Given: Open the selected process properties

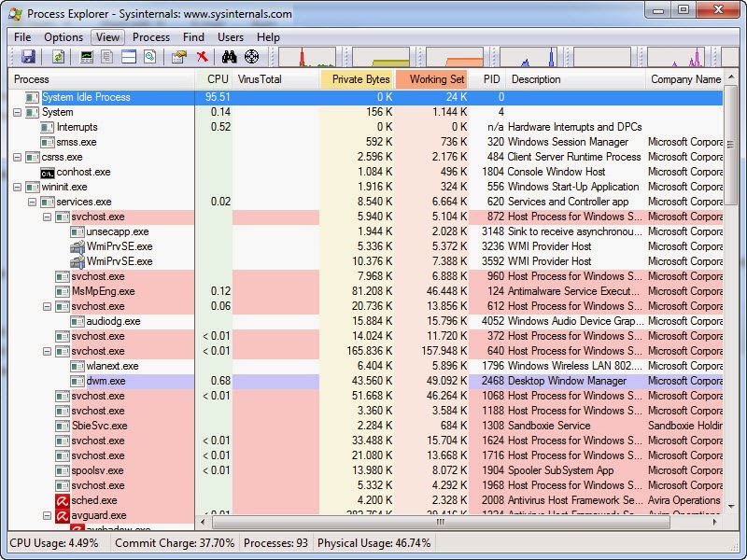Looking at the screenshot, I should [x=179, y=55].
